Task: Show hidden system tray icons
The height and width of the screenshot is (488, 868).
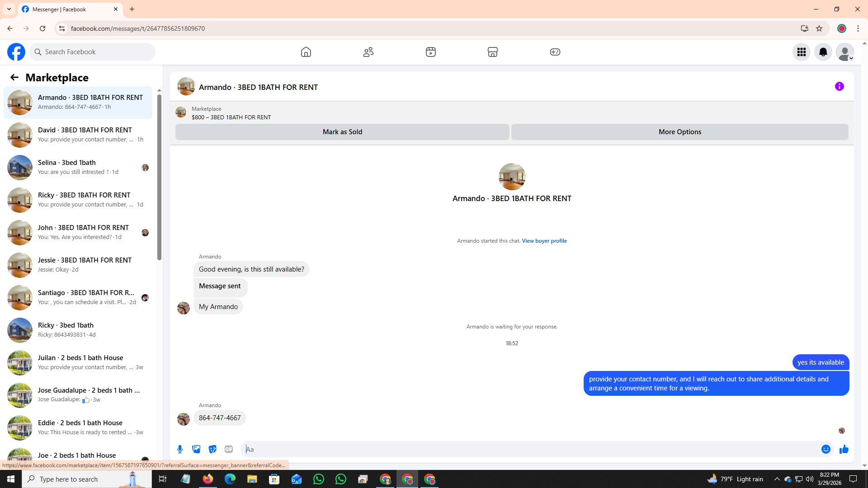Action: [x=777, y=479]
